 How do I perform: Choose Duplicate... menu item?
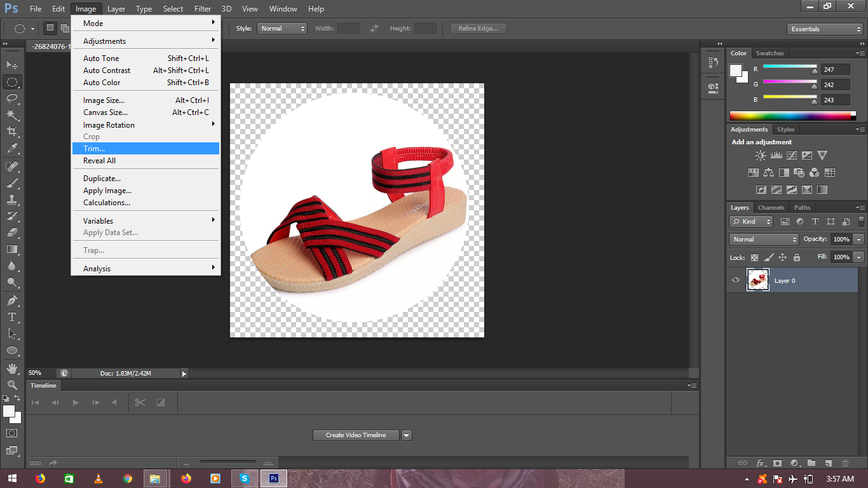pos(146,179)
